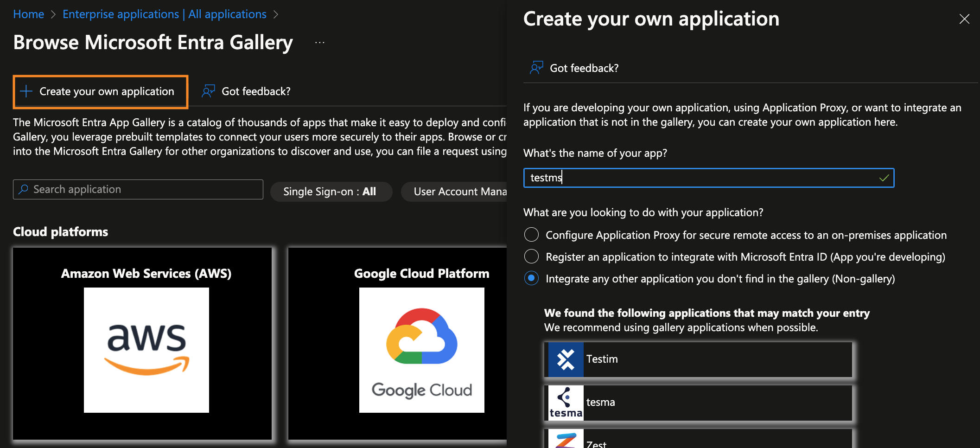Open the User Account Management filter
This screenshot has height=448, width=980.
457,192
